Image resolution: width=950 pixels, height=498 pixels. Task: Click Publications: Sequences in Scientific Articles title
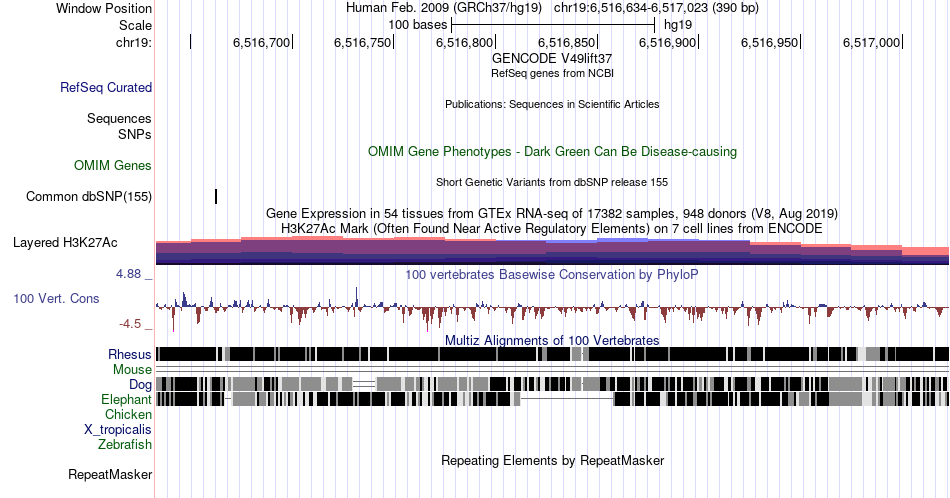[x=552, y=104]
